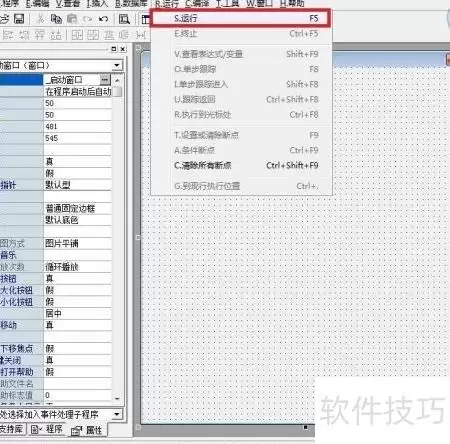Viewport: 450px width, 444px height.
Task: Click the property list scroll-up arrow
Action: point(117,80)
